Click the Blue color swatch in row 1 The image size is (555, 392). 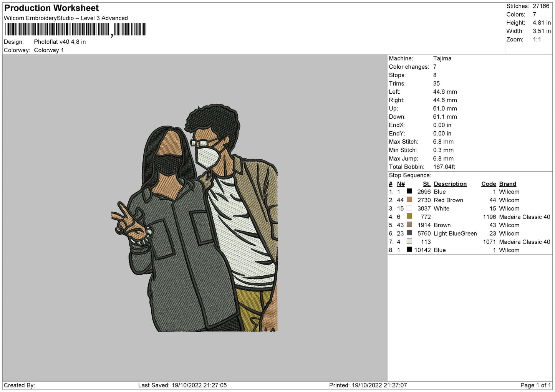(x=409, y=191)
